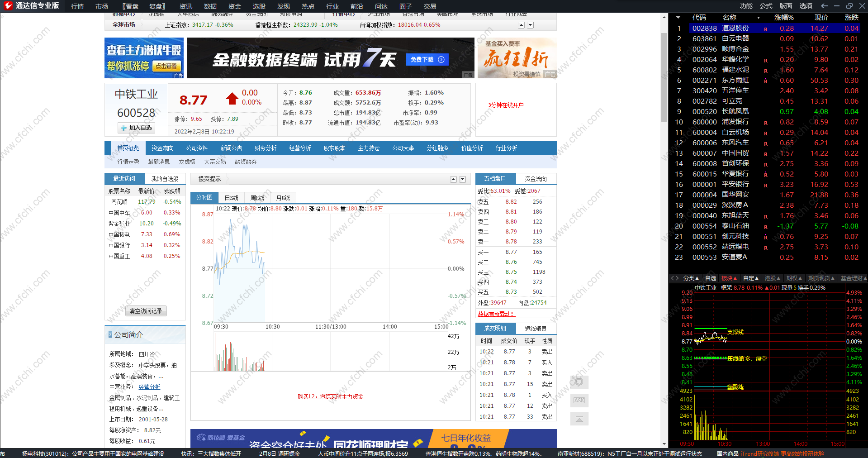Click the R marker beside 浦发银行
Viewport: 868px width, 458px height.
tap(766, 123)
